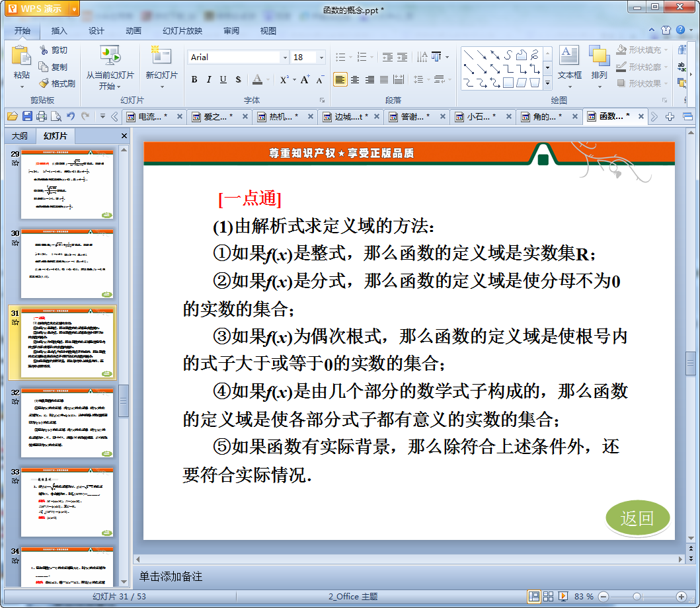
Task: Click the green 返回 button on slide
Action: tap(637, 518)
